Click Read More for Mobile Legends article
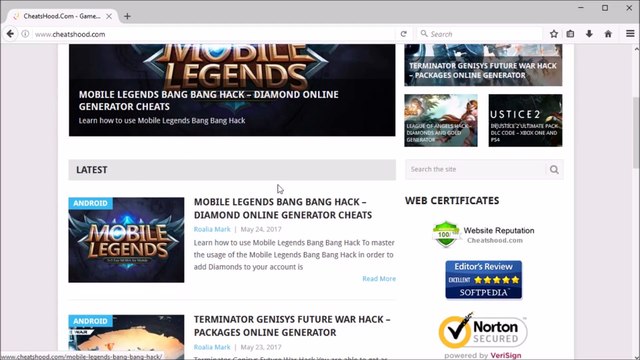 pos(379,279)
